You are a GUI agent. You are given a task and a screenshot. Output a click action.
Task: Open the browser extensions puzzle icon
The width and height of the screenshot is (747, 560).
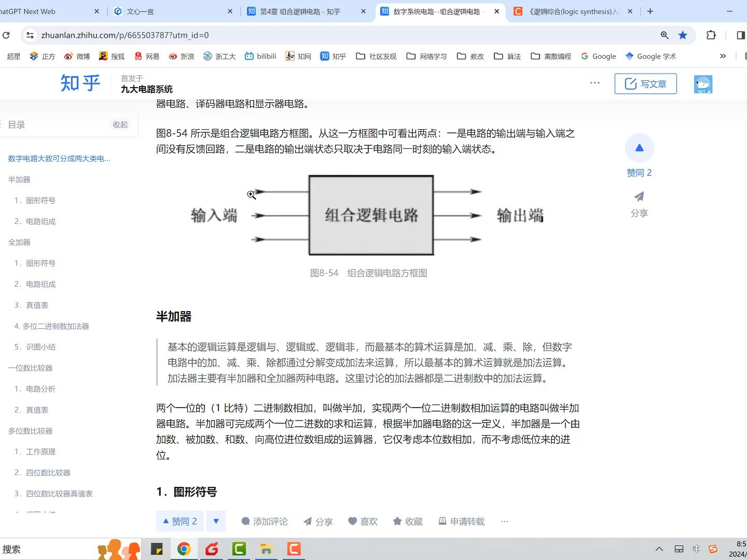[711, 35]
